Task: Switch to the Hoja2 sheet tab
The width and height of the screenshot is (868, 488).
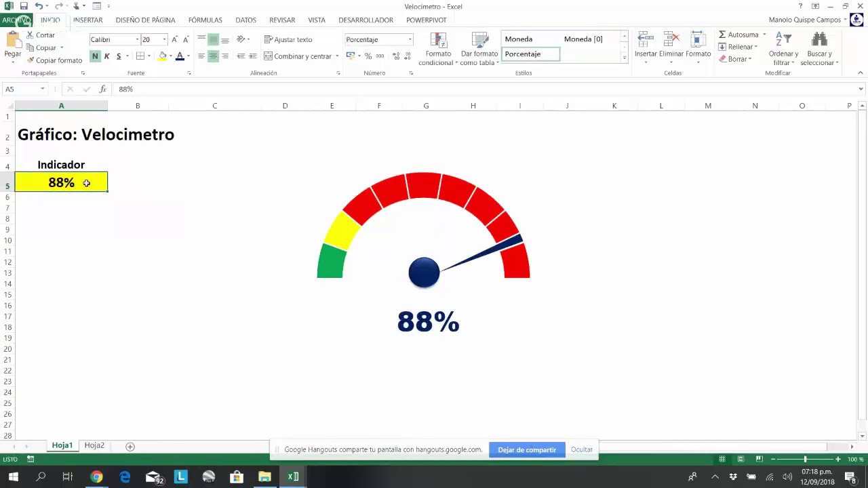Action: (94, 445)
